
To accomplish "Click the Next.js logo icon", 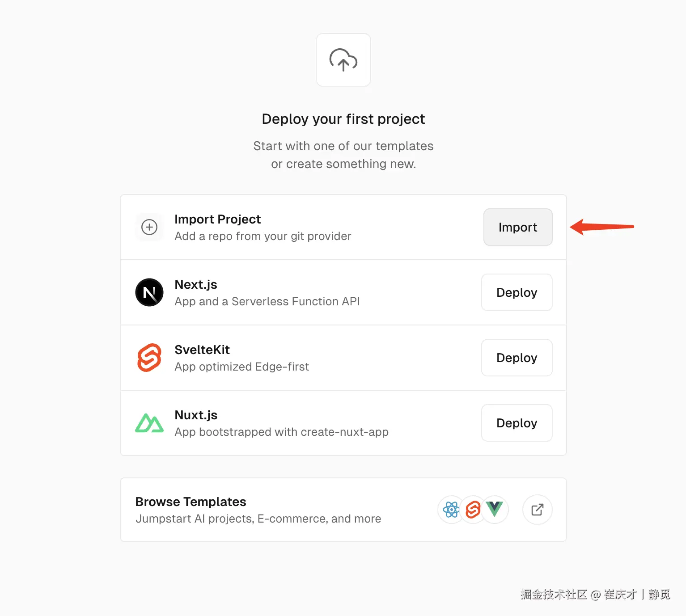I will [149, 292].
